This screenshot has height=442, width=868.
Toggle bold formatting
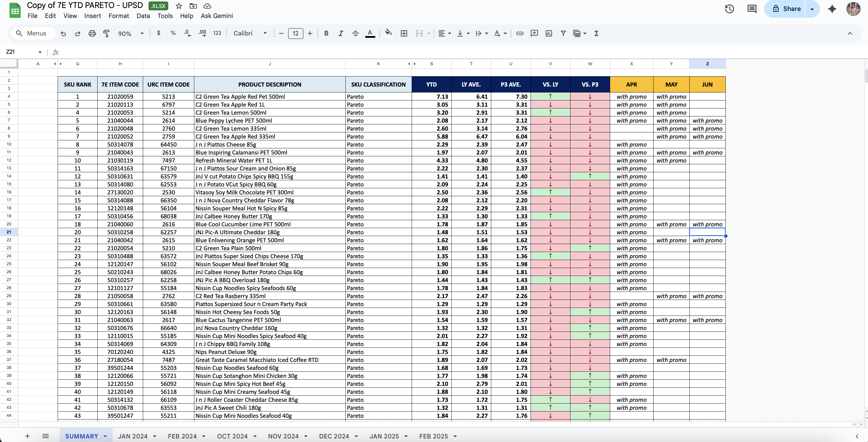click(x=326, y=33)
